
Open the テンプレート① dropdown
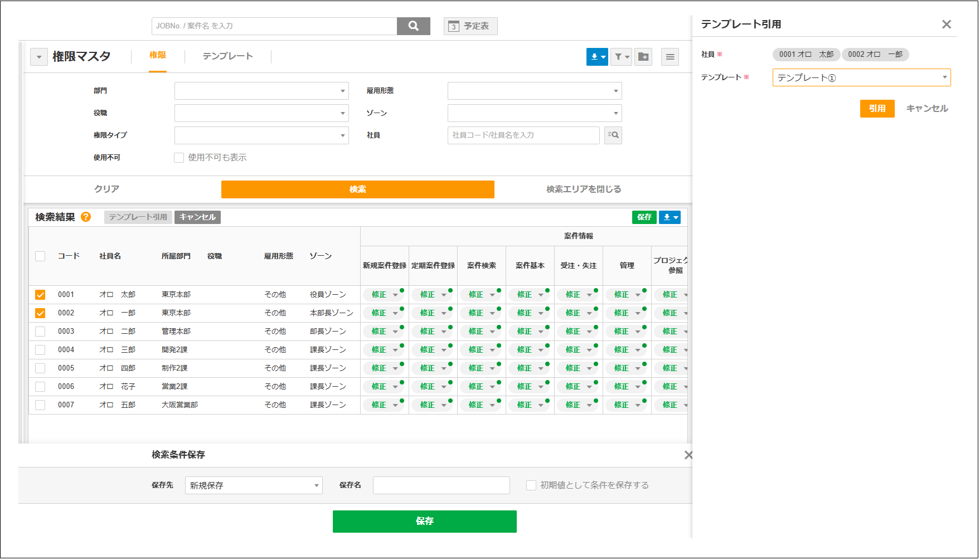coord(861,77)
